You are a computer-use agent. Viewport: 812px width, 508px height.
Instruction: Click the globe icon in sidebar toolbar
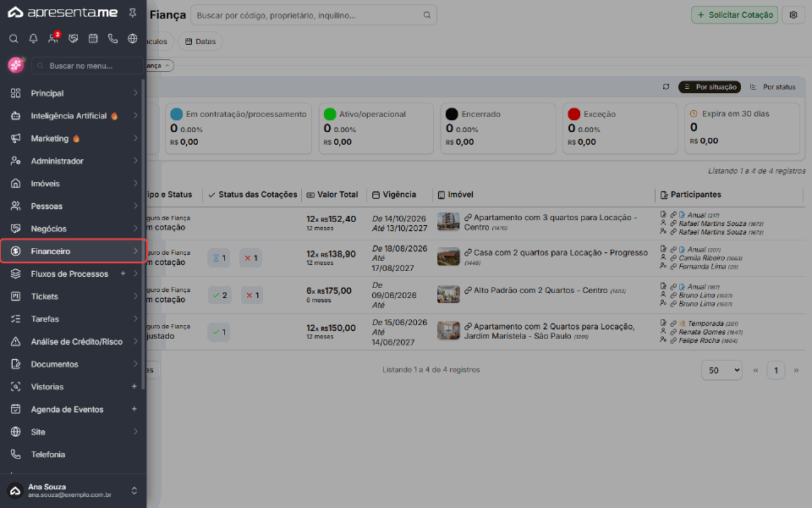pos(133,38)
